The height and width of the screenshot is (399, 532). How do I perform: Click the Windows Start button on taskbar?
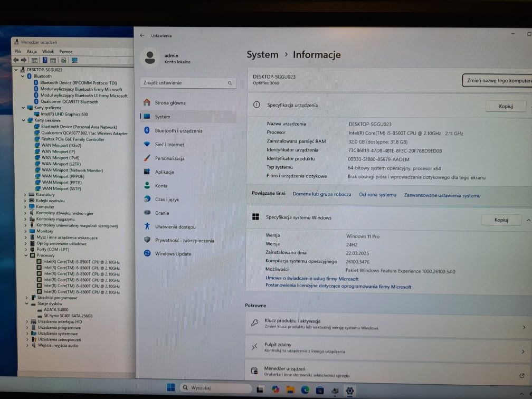(170, 387)
